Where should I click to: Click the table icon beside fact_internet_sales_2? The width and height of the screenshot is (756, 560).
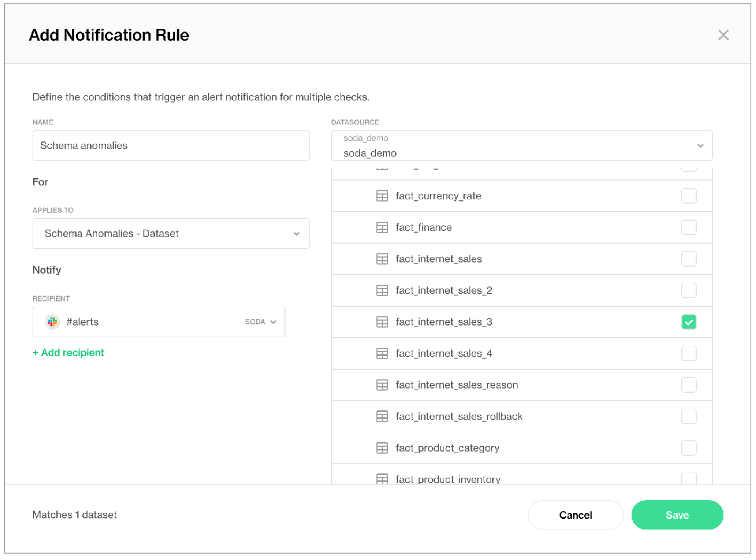click(382, 291)
